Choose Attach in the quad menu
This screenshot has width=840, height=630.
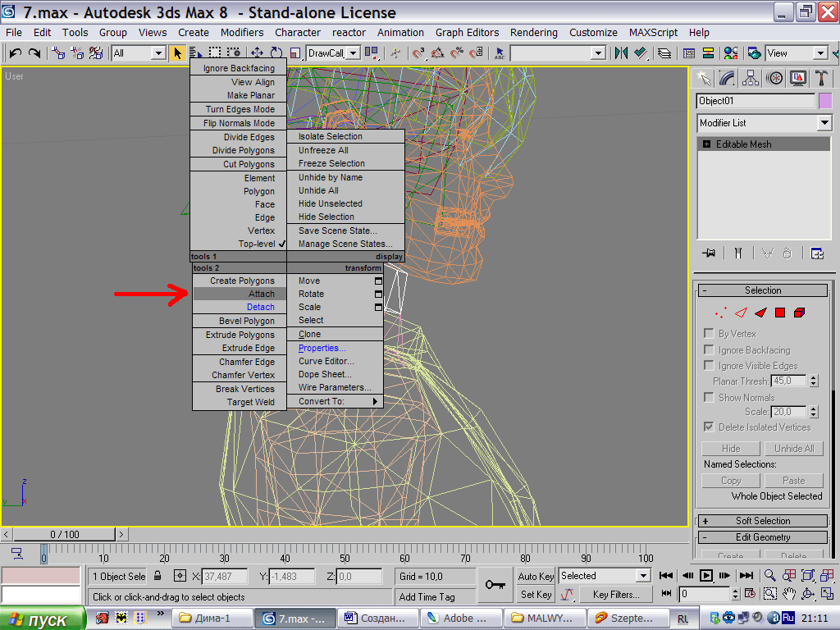240,294
